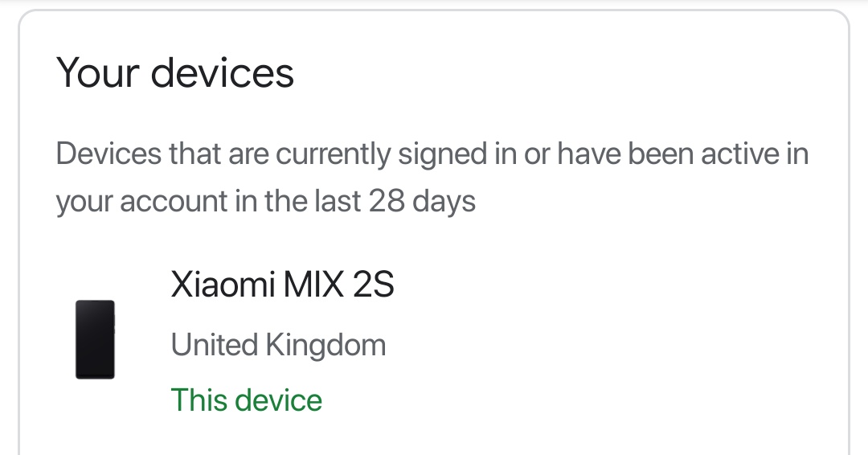Select the Your devices card title

tap(175, 73)
